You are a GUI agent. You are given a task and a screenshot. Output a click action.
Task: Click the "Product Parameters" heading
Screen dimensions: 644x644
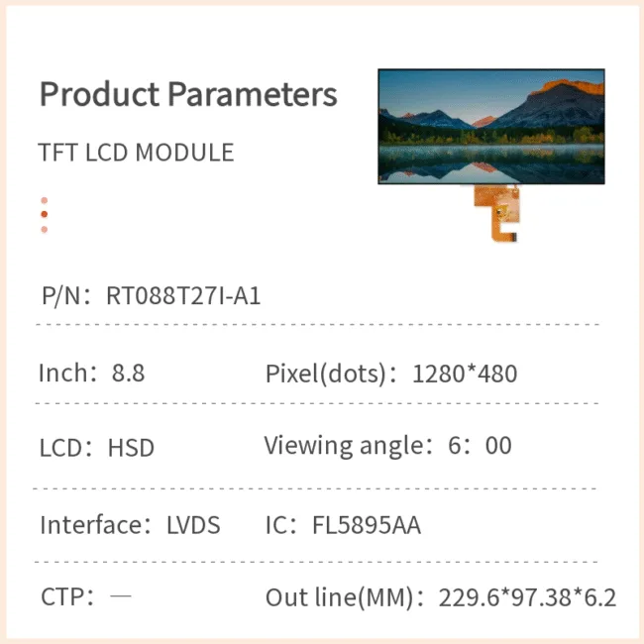click(x=188, y=95)
